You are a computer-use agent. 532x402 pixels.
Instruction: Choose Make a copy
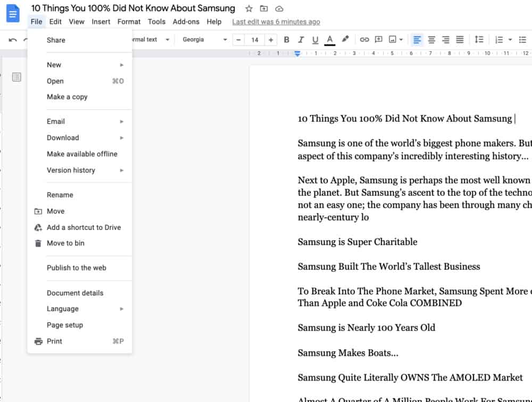(80, 97)
